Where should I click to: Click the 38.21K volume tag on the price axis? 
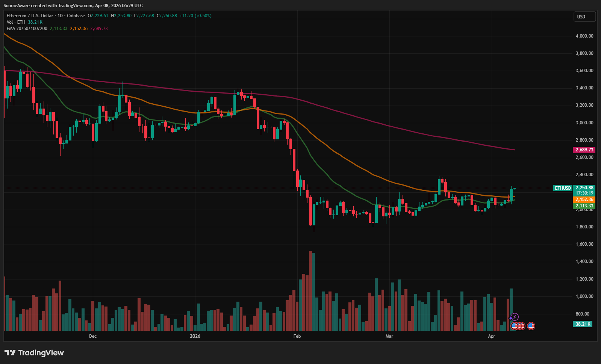pos(583,324)
